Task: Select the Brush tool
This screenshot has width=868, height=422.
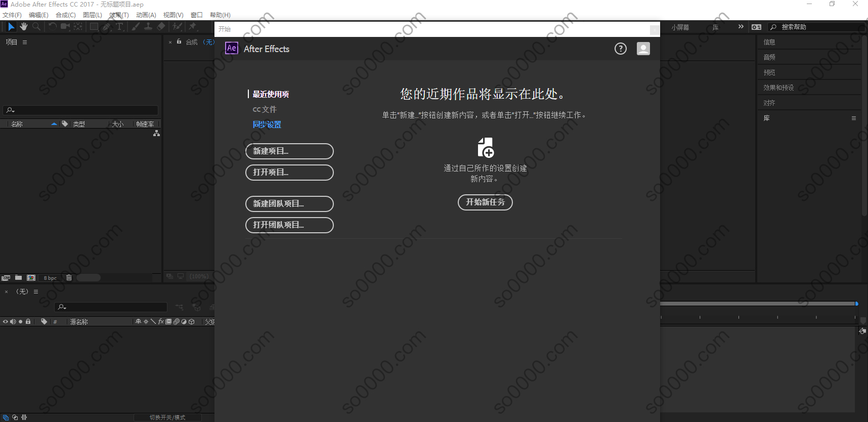Action: tap(136, 27)
